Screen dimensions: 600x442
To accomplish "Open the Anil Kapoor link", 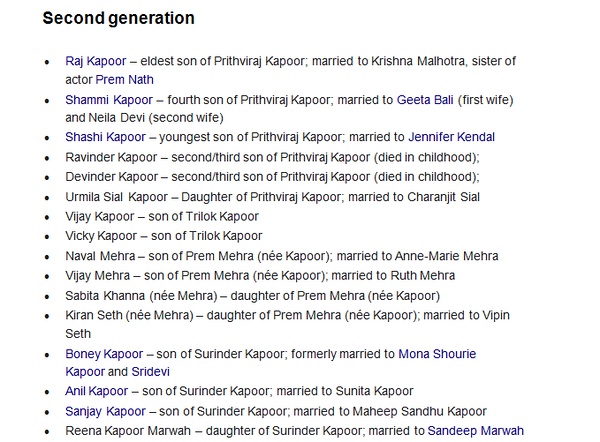I will tap(96, 391).
